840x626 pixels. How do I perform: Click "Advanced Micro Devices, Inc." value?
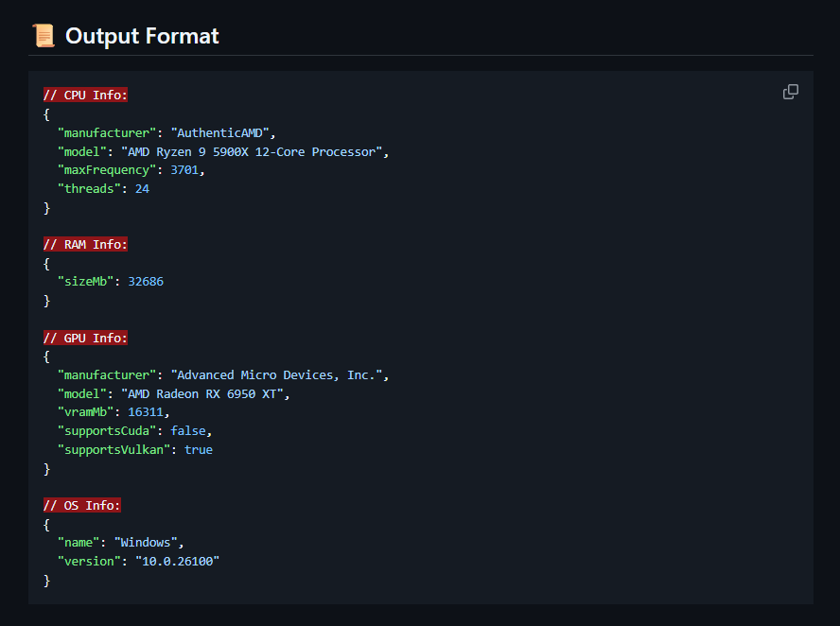coord(276,374)
